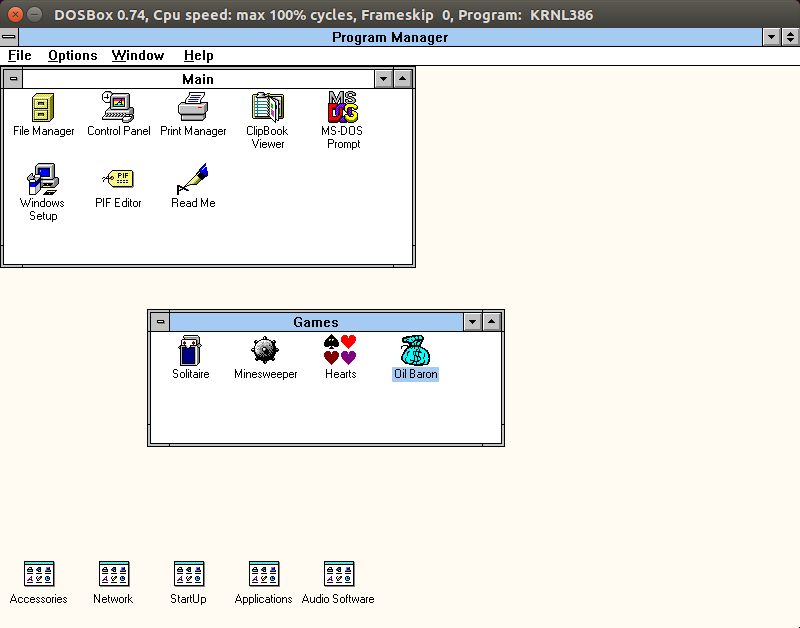Open the Main window control menu box

13,79
